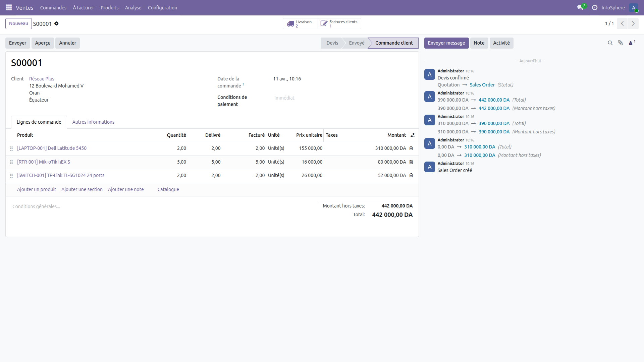Follow the Sales Order link in chatter
Image resolution: width=644 pixels, height=362 pixels.
[482, 85]
